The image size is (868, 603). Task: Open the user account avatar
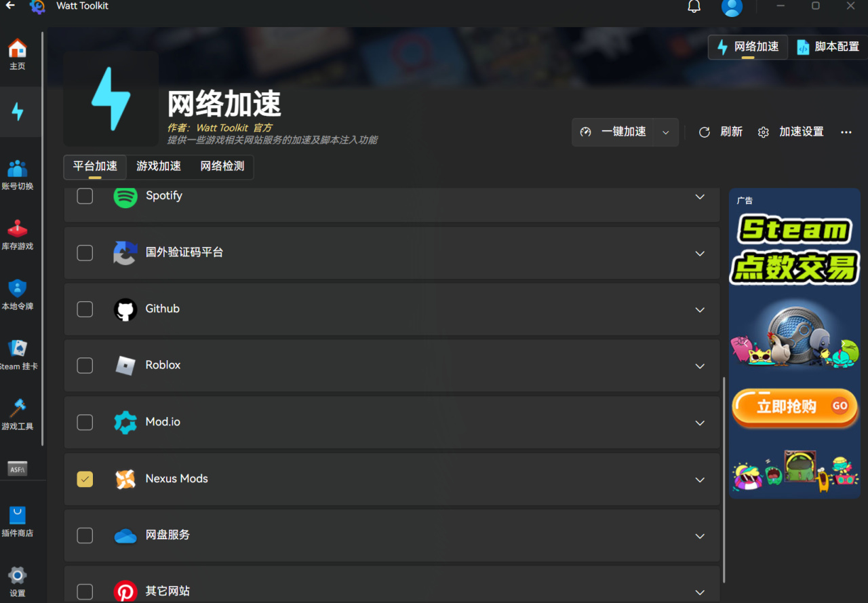(732, 7)
